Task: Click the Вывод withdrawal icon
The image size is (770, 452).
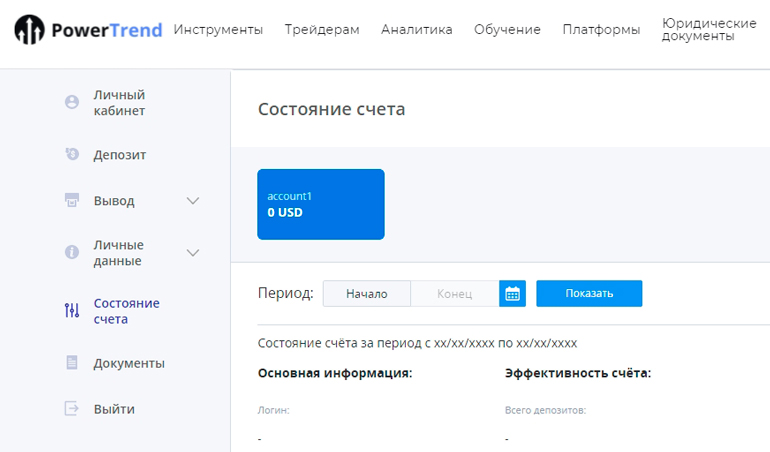Action: 72,200
